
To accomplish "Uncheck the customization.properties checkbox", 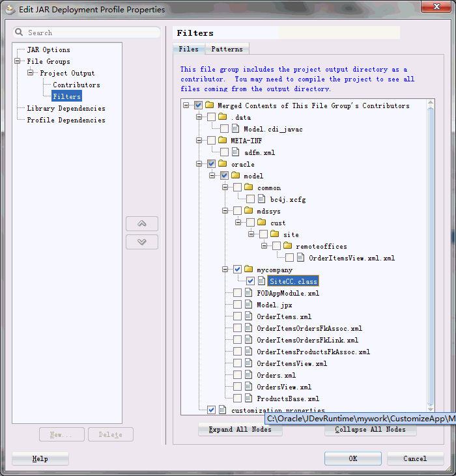I will 212,410.
